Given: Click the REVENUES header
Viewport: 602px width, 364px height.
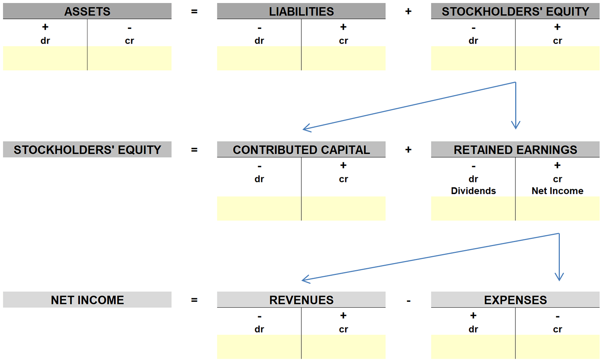Looking at the screenshot, I should pyautogui.click(x=301, y=300).
